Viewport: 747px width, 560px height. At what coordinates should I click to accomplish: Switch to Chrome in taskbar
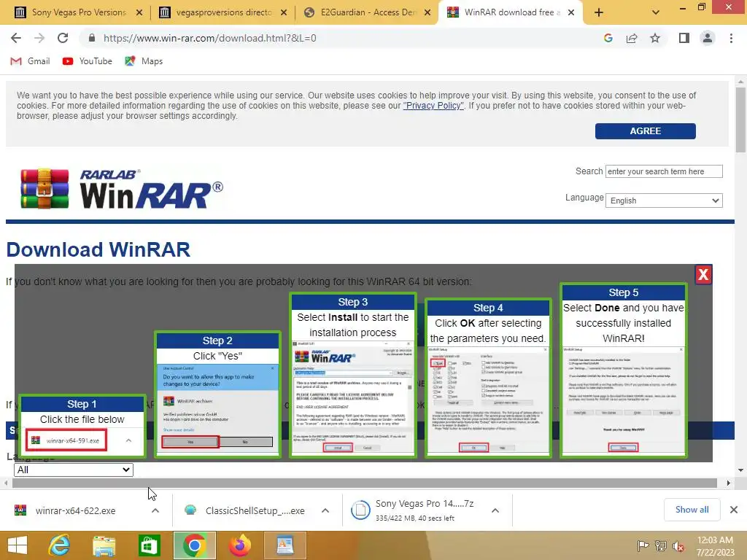click(x=194, y=545)
